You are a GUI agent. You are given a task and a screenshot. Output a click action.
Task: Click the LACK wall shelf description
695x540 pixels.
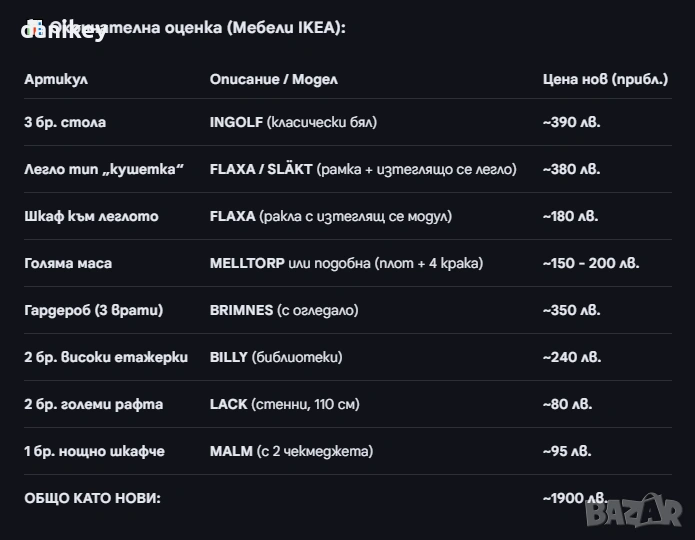tap(284, 404)
